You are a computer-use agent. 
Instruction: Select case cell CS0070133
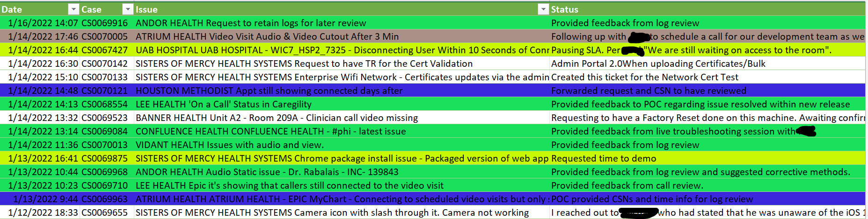(107, 77)
